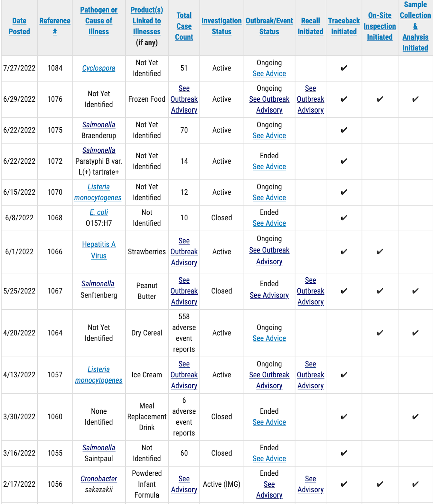Click the Hepatitis A Virus link

pos(99,250)
